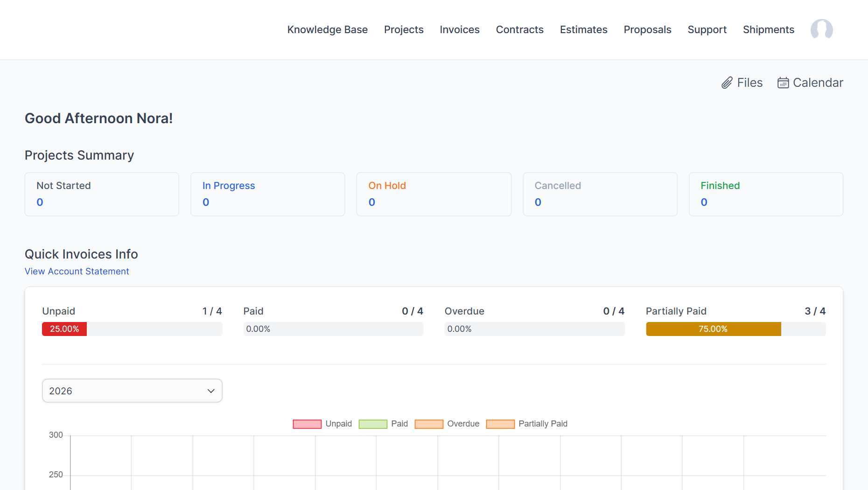Screen dimensions: 868x490
Task: Open the user profile avatar menu
Action: pos(821,29)
